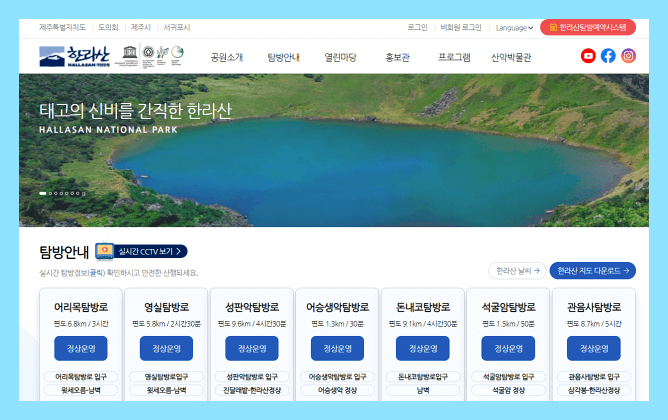The width and height of the screenshot is (668, 420).
Task: Click 정상운영 status under 어리목탐방로
Action: [81, 348]
